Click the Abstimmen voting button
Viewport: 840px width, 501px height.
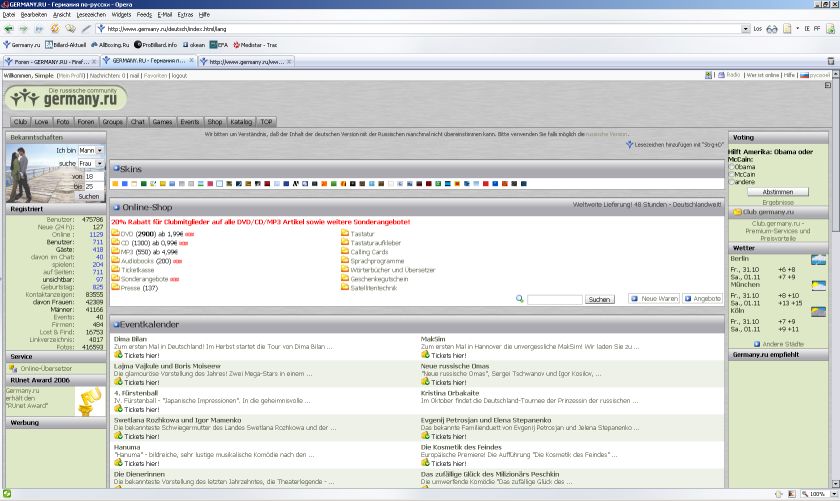pos(778,192)
